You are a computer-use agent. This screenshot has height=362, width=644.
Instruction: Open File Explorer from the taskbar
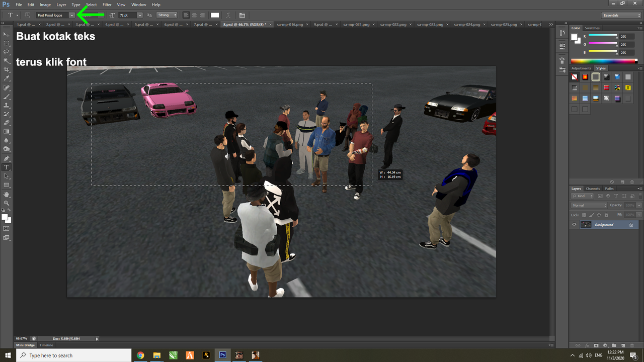pyautogui.click(x=156, y=355)
